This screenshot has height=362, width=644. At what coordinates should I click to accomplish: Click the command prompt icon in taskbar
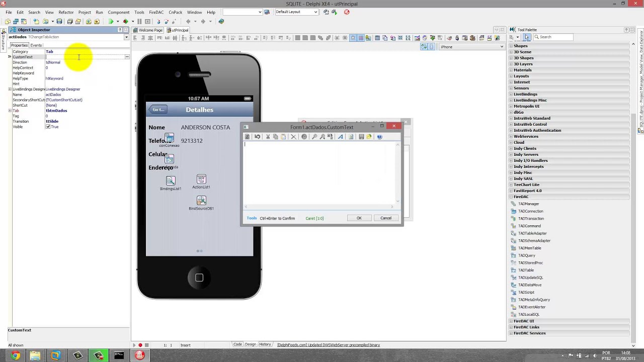click(x=119, y=355)
